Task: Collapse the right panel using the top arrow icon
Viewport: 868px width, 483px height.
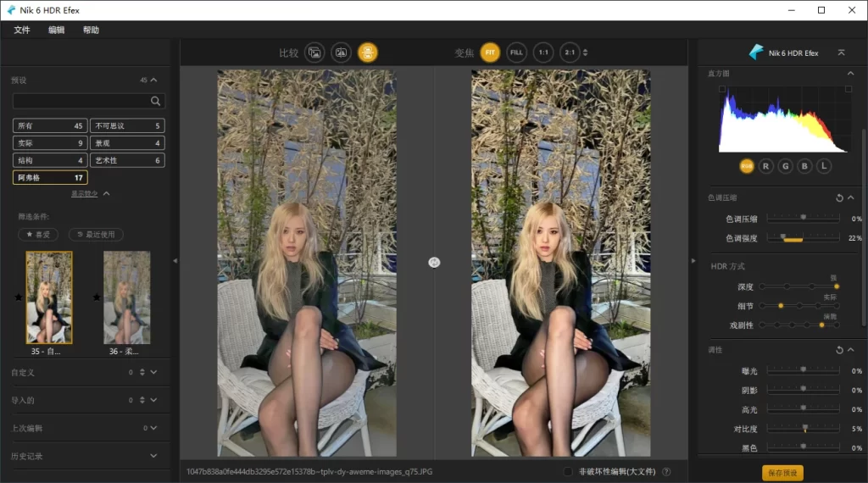Action: pyautogui.click(x=841, y=53)
